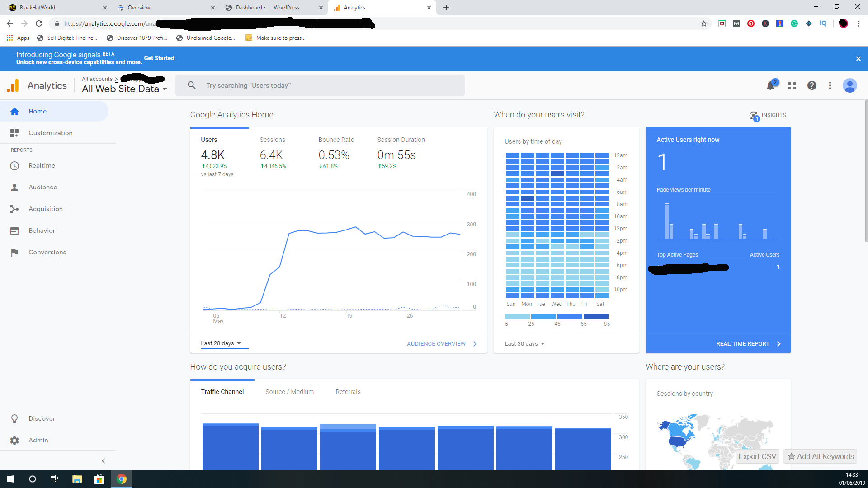Click the search Analytics field

click(320, 85)
